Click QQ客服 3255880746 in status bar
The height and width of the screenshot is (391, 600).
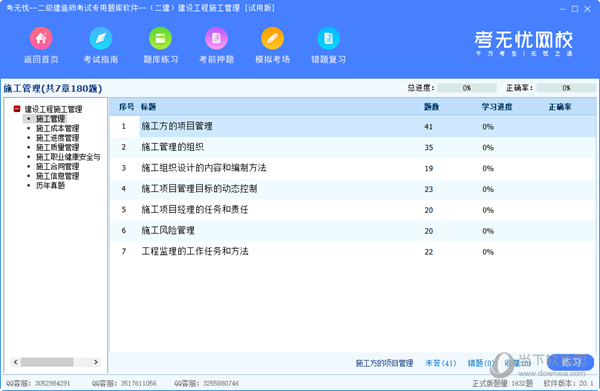(207, 383)
